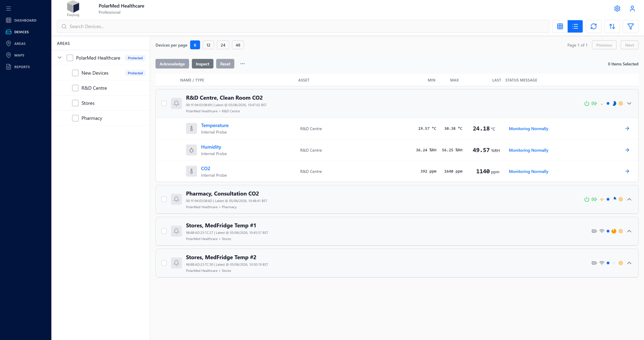
Task: Click the charging battery icon on Clean Room CO2
Action: tap(594, 103)
